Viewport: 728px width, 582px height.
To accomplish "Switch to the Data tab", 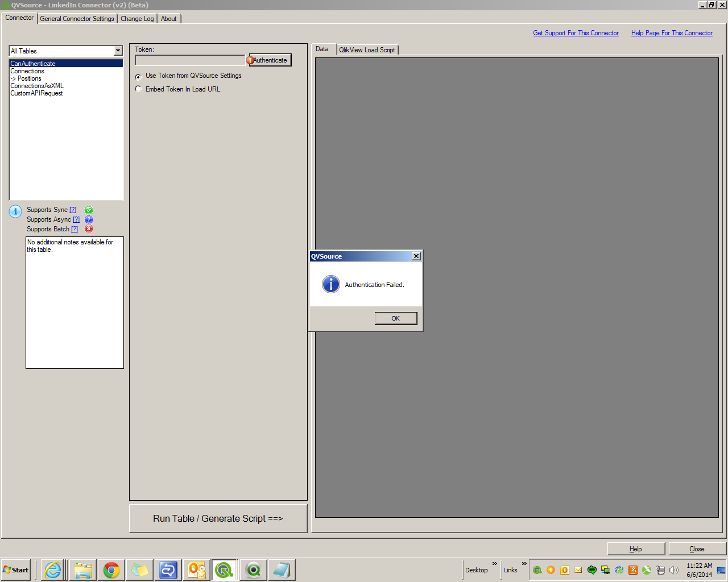I will (322, 49).
